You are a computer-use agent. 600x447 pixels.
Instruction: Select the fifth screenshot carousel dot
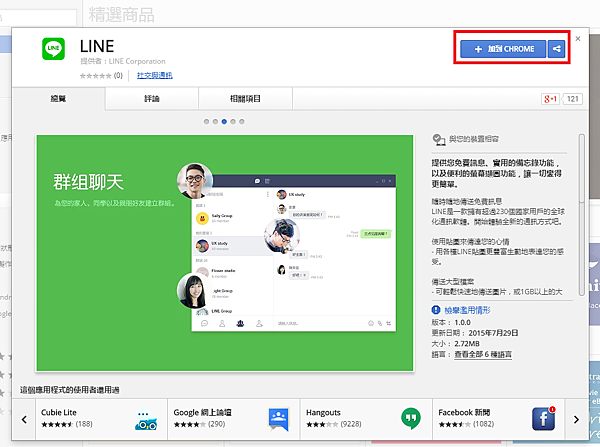[242, 122]
